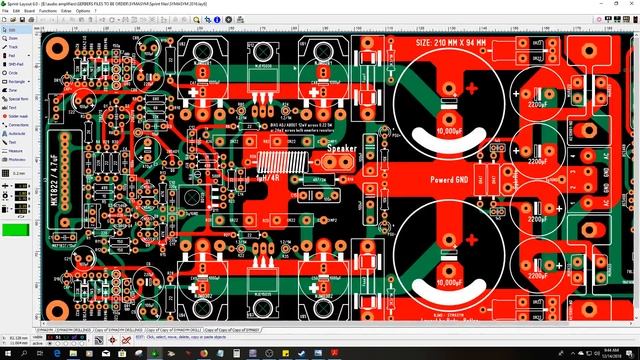Toggle the ground plane icon in status bar
Viewport: 640px width, 360px height.
pyautogui.click(x=99, y=340)
